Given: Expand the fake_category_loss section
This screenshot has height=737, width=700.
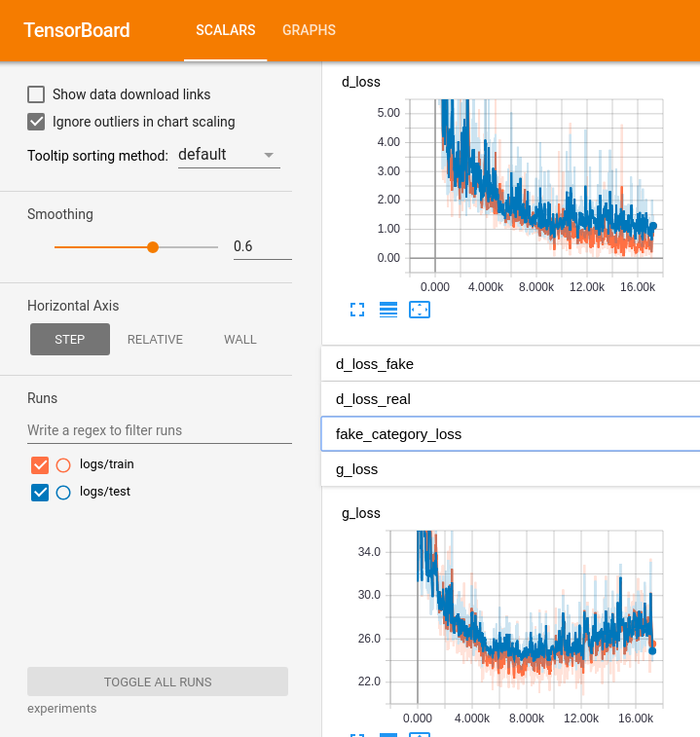Looking at the screenshot, I should (x=510, y=434).
